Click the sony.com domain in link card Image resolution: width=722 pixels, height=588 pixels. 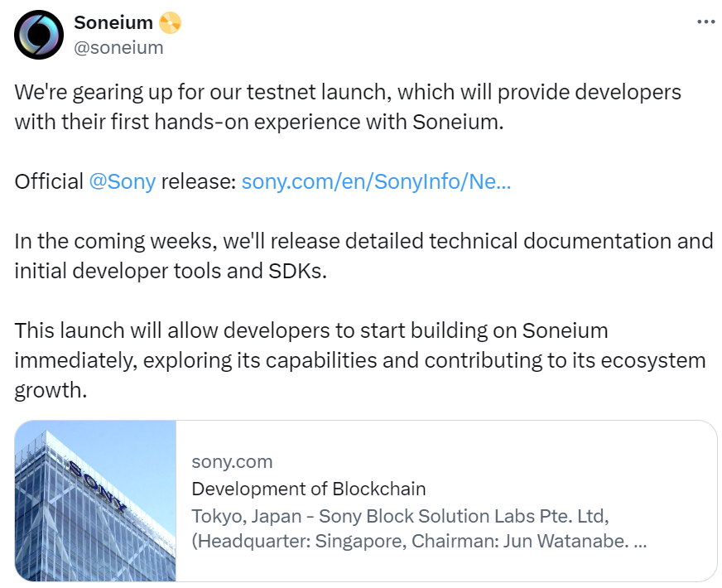click(x=232, y=461)
